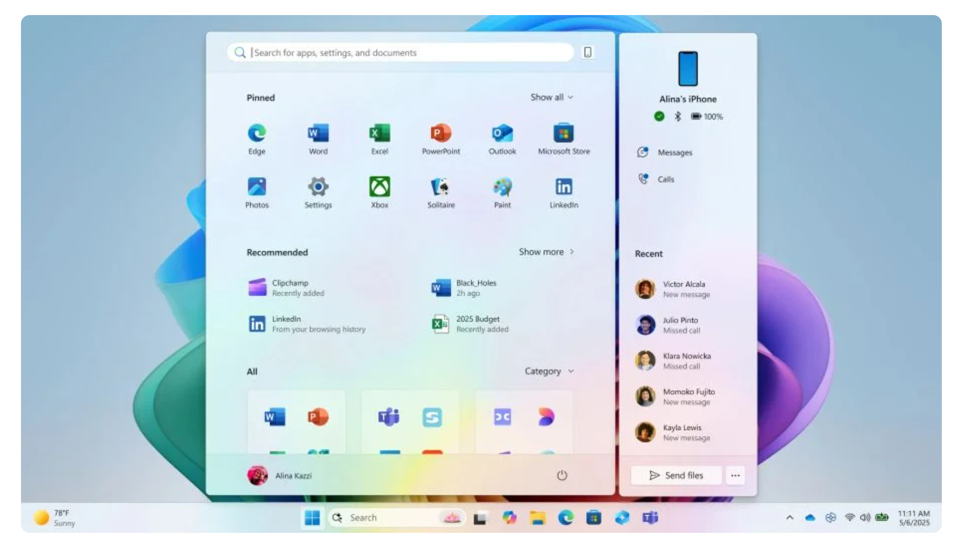Open the Black_Holes Word document
Screen dimensions: 980x549
coord(464,288)
